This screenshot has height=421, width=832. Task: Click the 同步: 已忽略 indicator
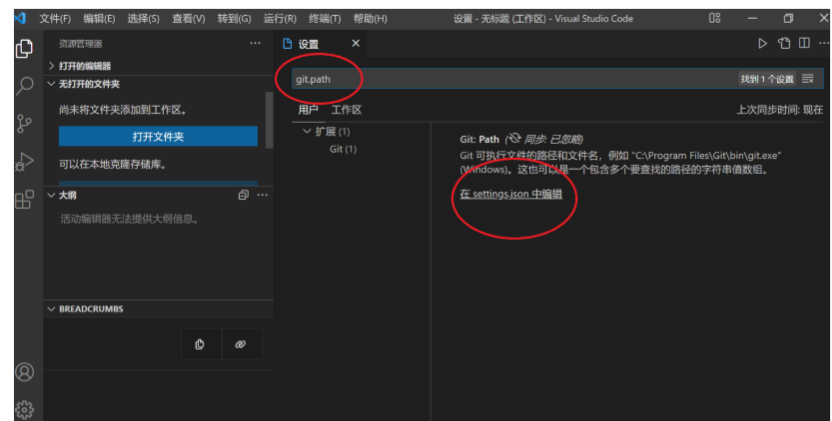[544, 139]
